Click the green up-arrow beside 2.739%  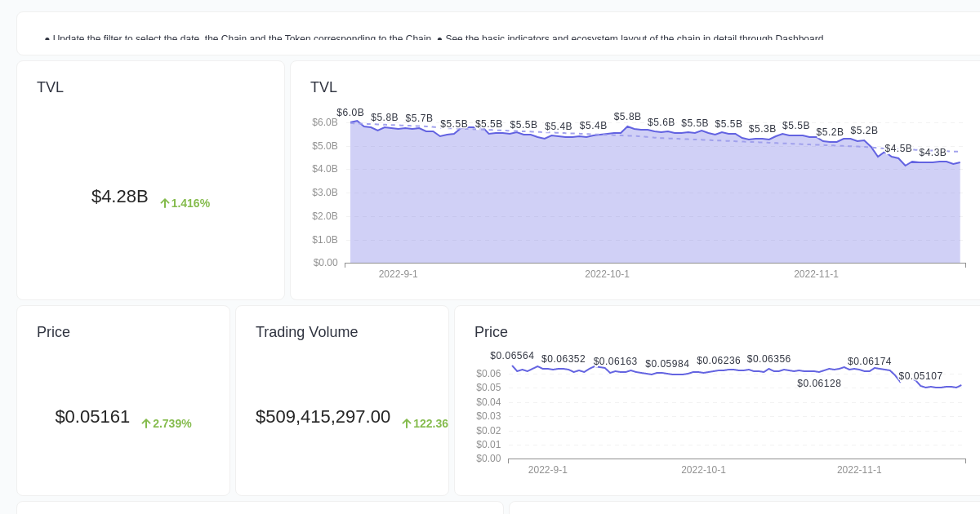point(145,423)
